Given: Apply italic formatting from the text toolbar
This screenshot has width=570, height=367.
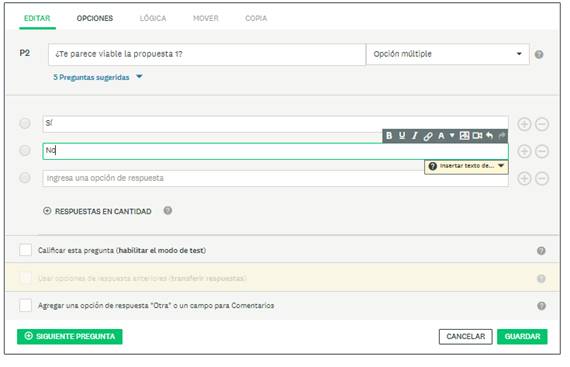Looking at the screenshot, I should coord(414,136).
